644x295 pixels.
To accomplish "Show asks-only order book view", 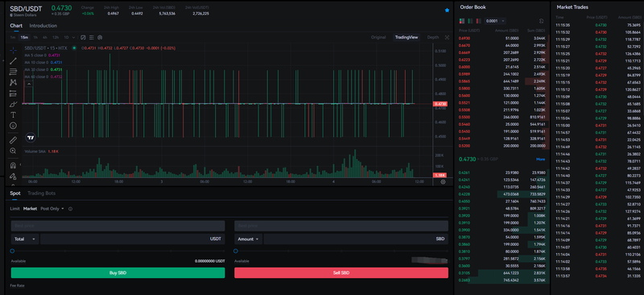I will [x=478, y=21].
